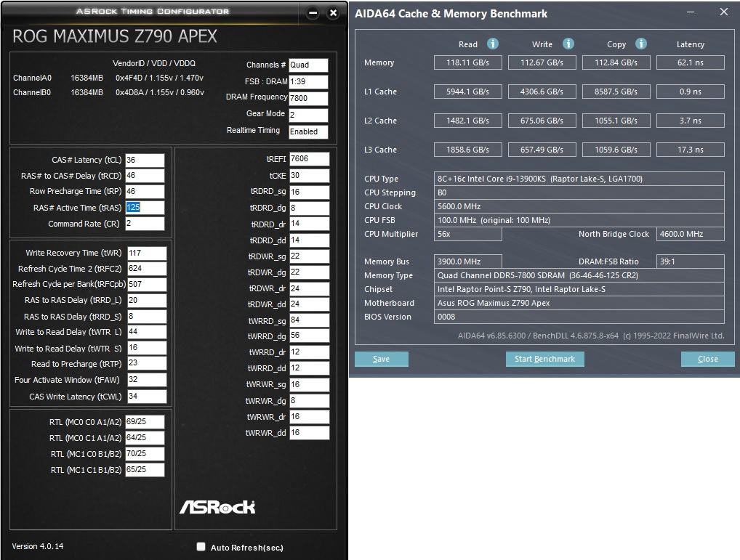Viewport: 740px width, 560px height.
Task: Click the tWTR_S value field
Action: [x=148, y=348]
